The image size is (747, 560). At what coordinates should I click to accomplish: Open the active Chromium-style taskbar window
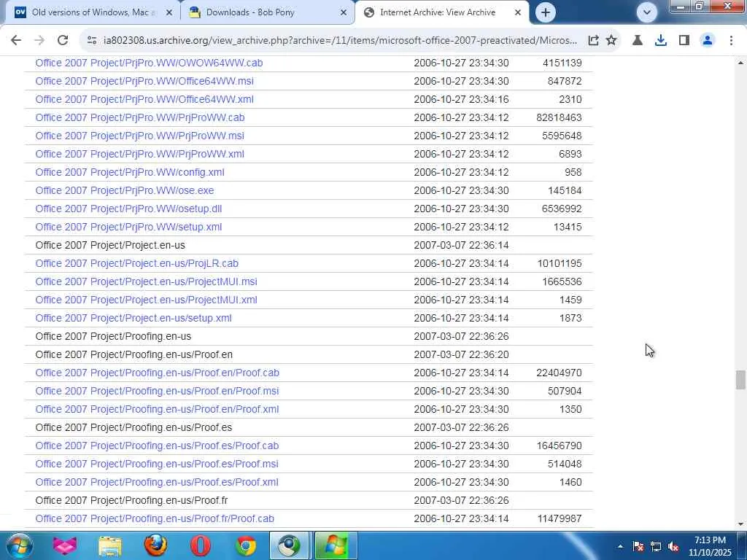[x=290, y=545]
